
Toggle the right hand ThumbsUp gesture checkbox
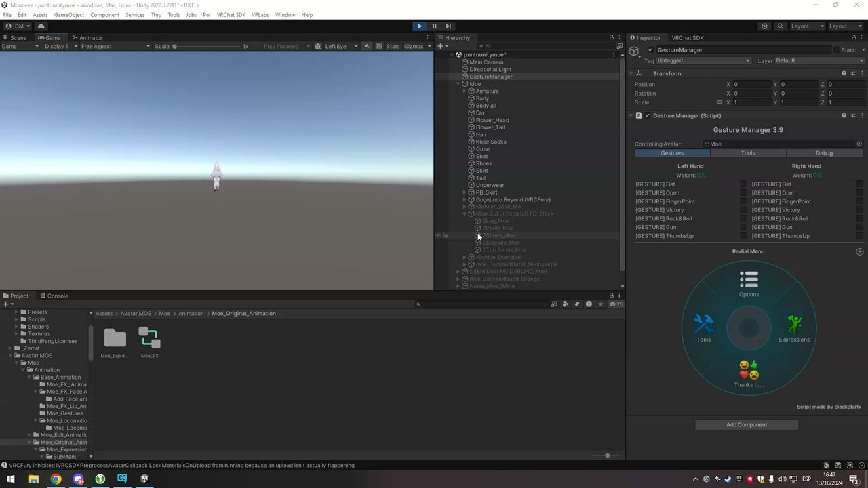click(859, 236)
